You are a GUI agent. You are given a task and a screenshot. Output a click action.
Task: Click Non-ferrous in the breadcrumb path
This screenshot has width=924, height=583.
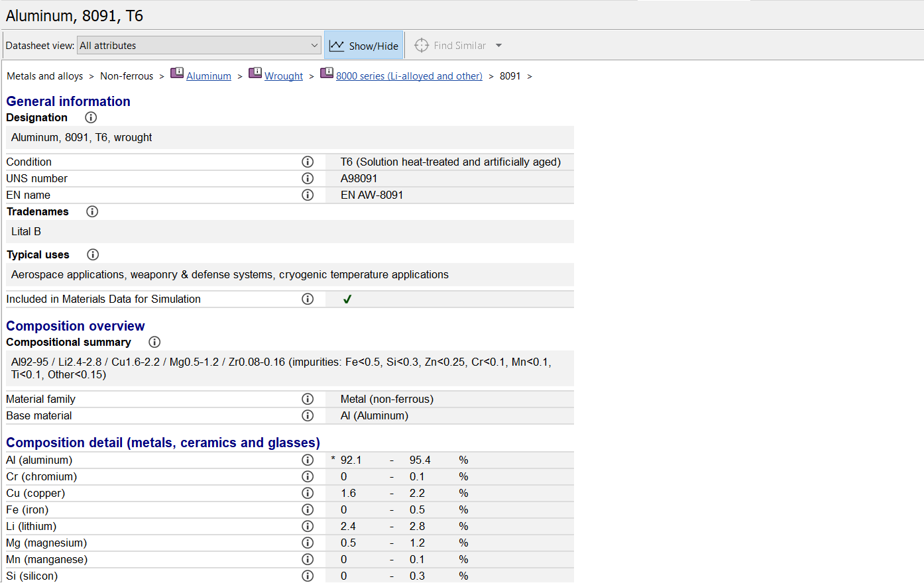[x=127, y=76]
